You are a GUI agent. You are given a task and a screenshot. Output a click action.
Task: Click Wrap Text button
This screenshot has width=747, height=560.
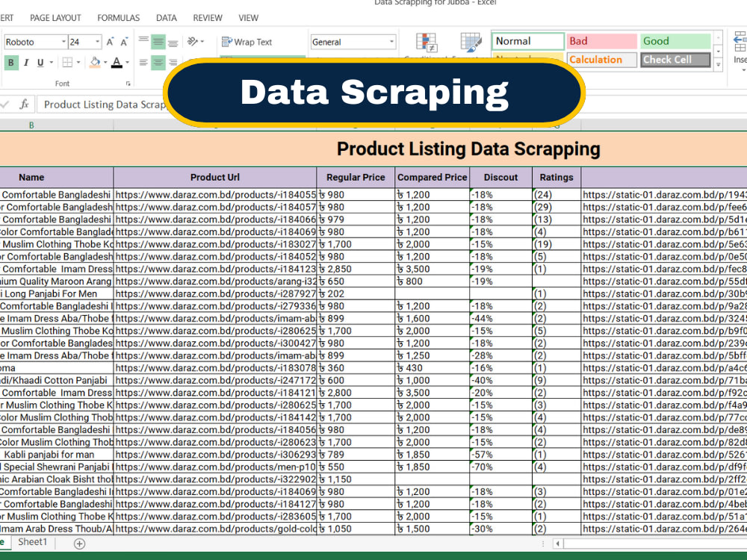[x=247, y=42]
